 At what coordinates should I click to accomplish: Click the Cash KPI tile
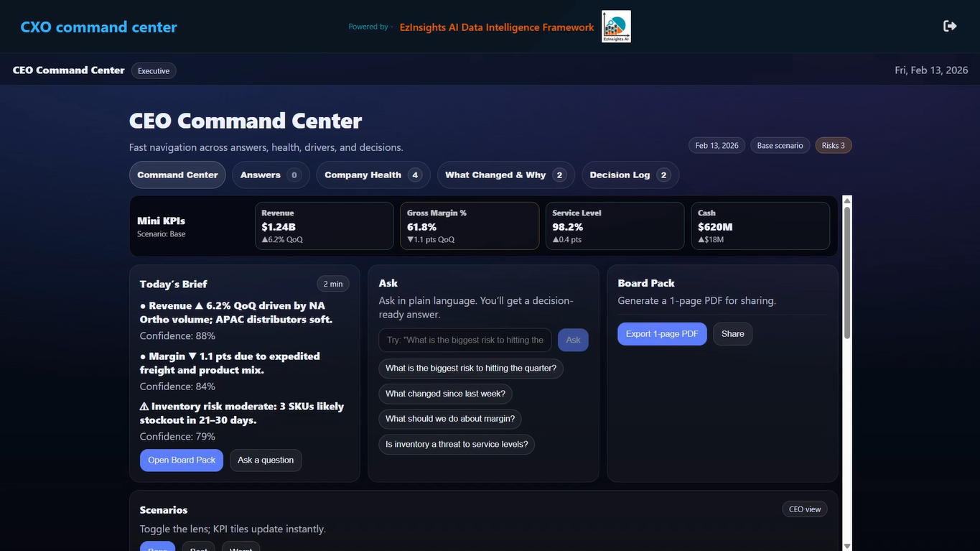coord(760,226)
